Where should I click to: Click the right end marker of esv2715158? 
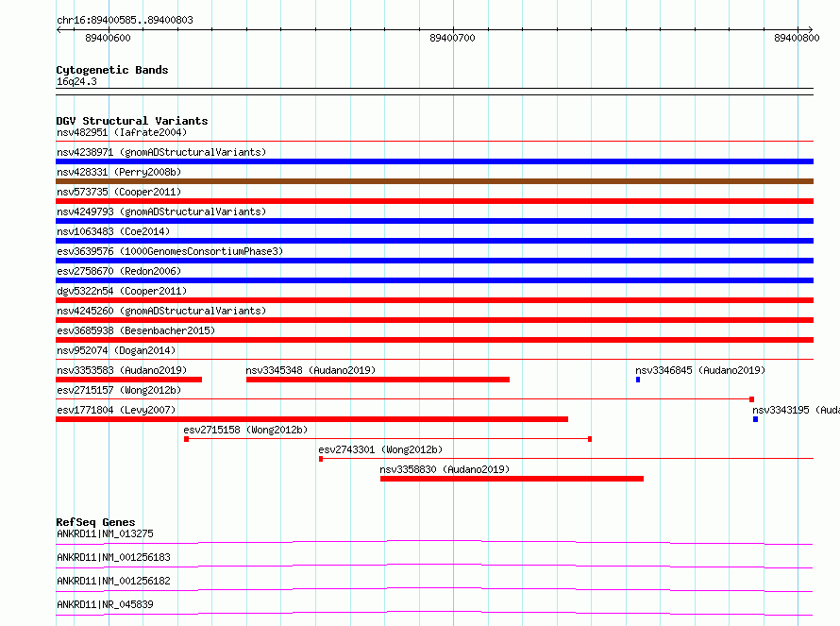click(590, 439)
